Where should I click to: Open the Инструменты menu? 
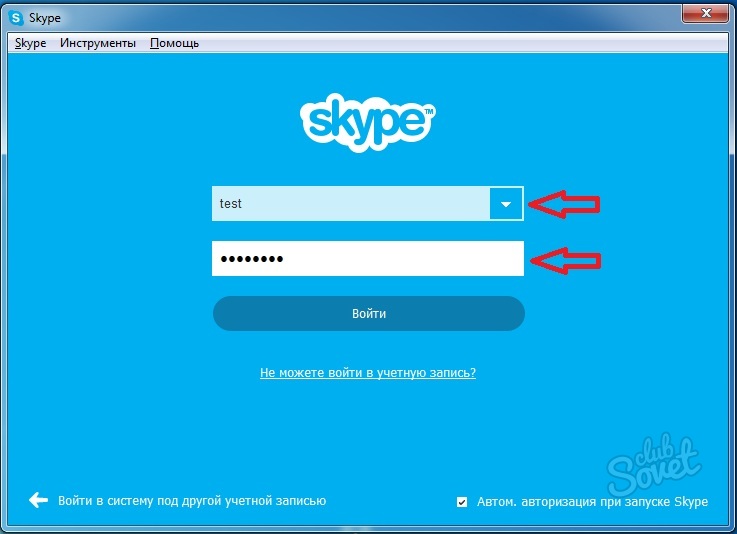[x=98, y=43]
